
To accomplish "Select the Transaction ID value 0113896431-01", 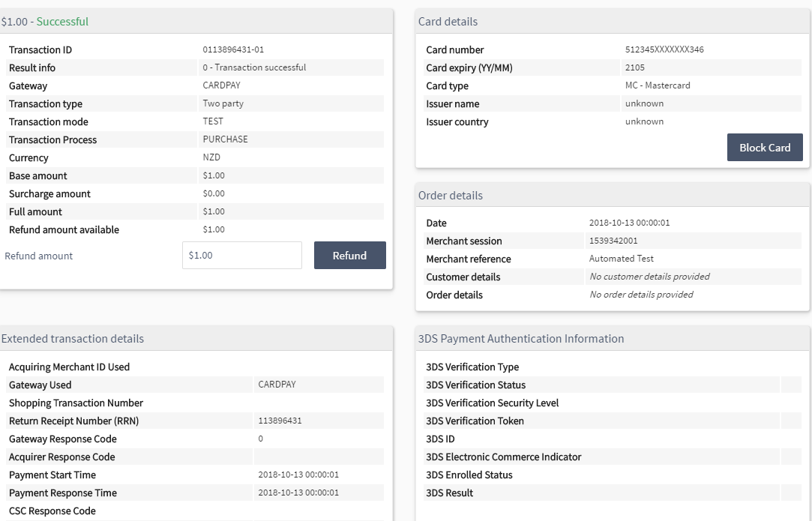I will pos(233,49).
